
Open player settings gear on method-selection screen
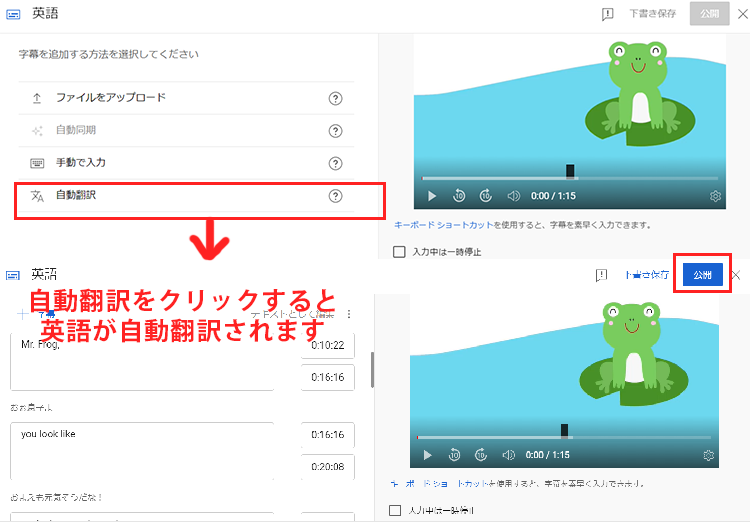715,196
